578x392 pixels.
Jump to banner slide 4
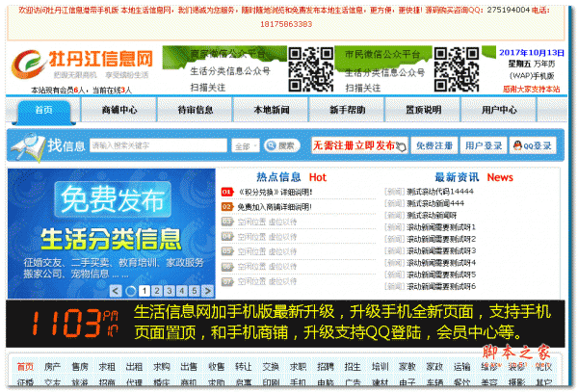pyautogui.click(x=182, y=291)
